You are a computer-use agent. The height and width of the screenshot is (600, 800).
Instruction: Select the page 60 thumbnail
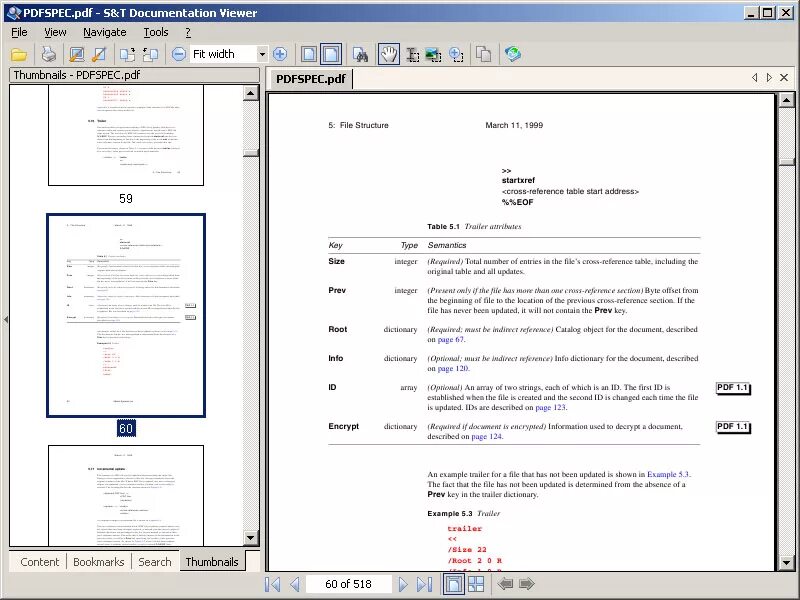click(x=126, y=315)
